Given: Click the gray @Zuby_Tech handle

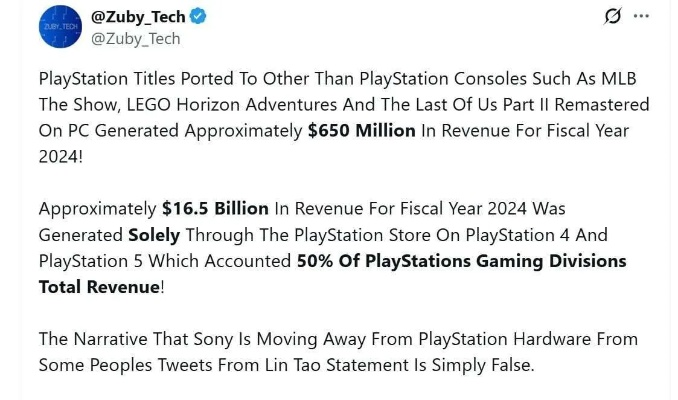Looking at the screenshot, I should [x=136, y=38].
